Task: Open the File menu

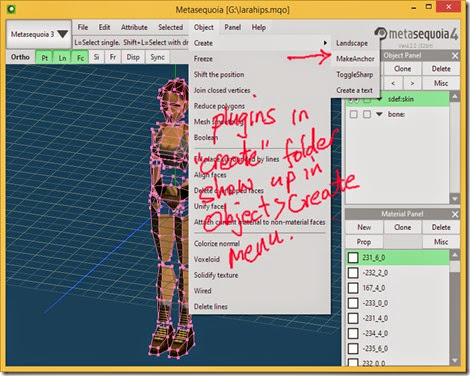Action: tap(83, 27)
